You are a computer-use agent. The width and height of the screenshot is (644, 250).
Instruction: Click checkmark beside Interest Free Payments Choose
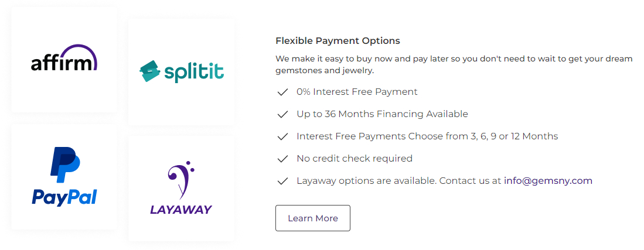[282, 136]
